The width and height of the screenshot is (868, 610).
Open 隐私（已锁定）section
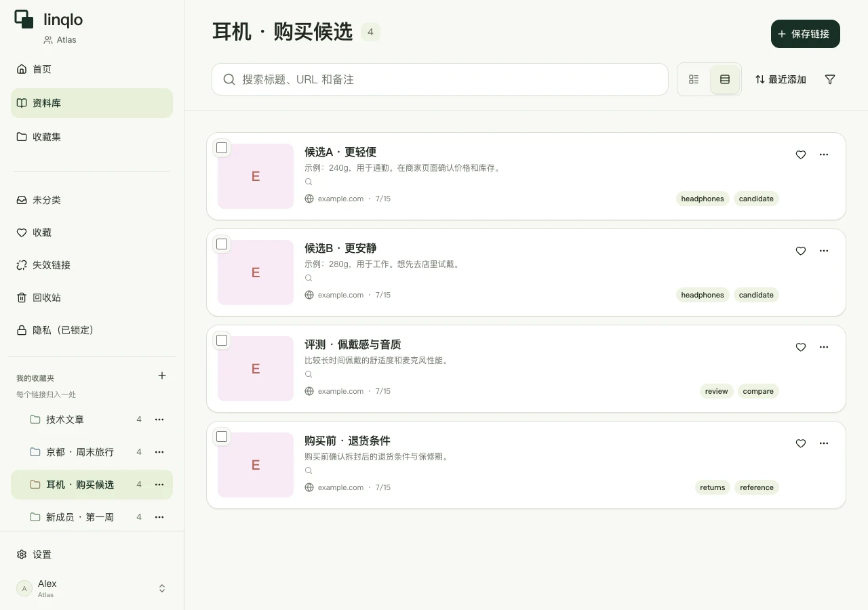click(92, 330)
